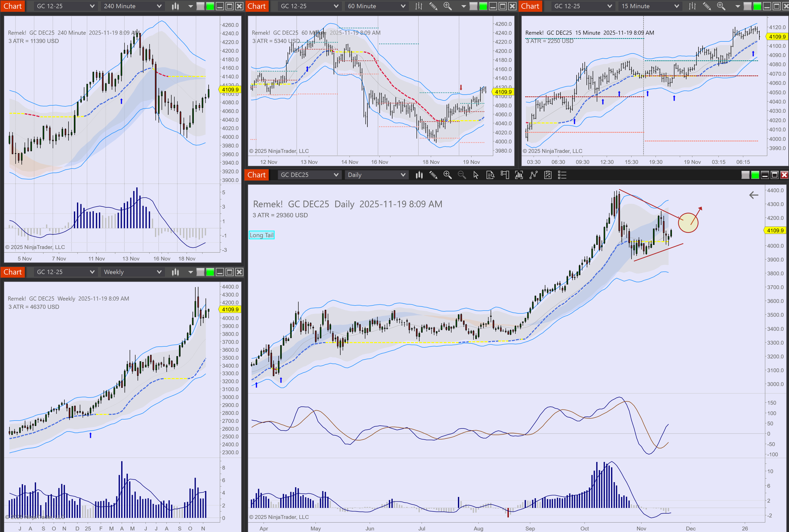Click the Long Tail label button
Image resolution: width=789 pixels, height=532 pixels.
pos(261,235)
